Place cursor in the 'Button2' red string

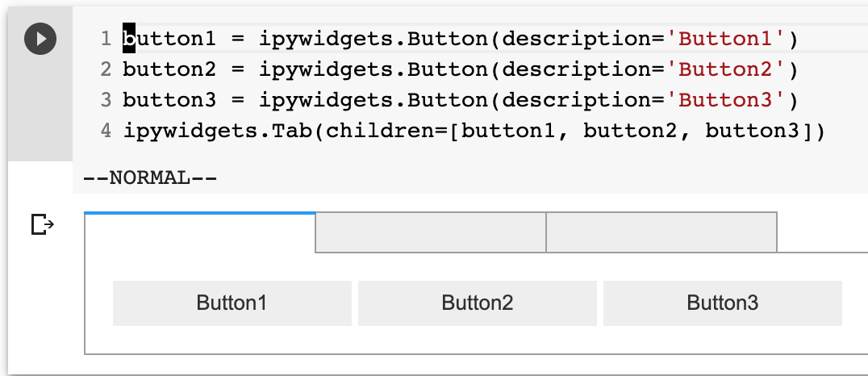click(x=725, y=69)
